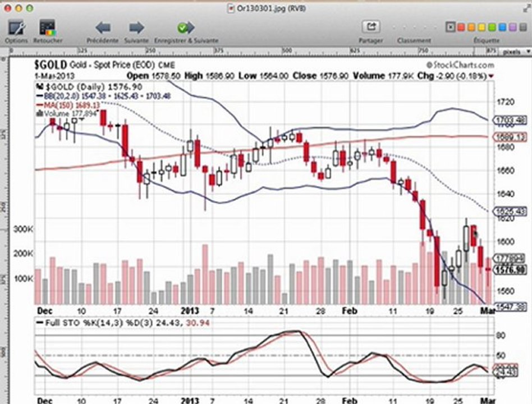The height and width of the screenshot is (404, 532).
Task: Click the 1703.48 upper band price tag
Action: (511, 120)
